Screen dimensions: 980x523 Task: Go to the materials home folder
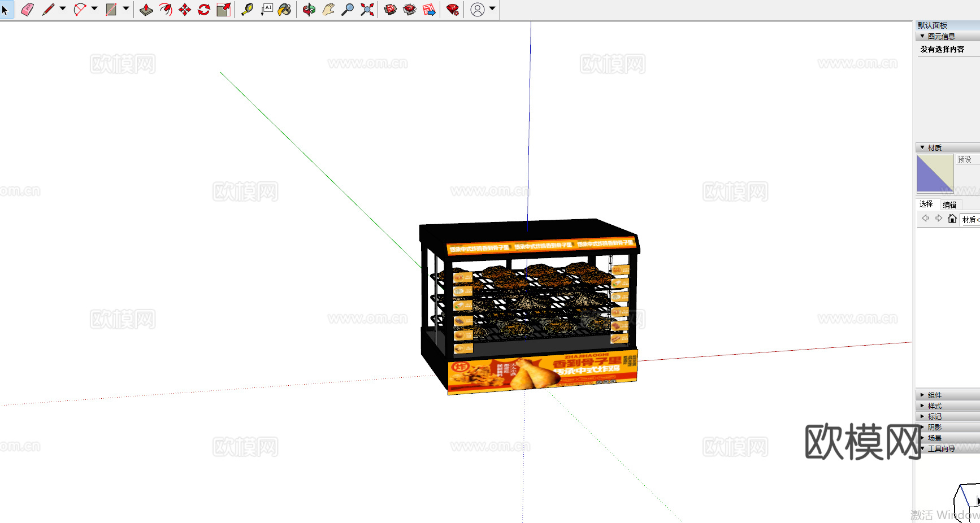tap(952, 219)
